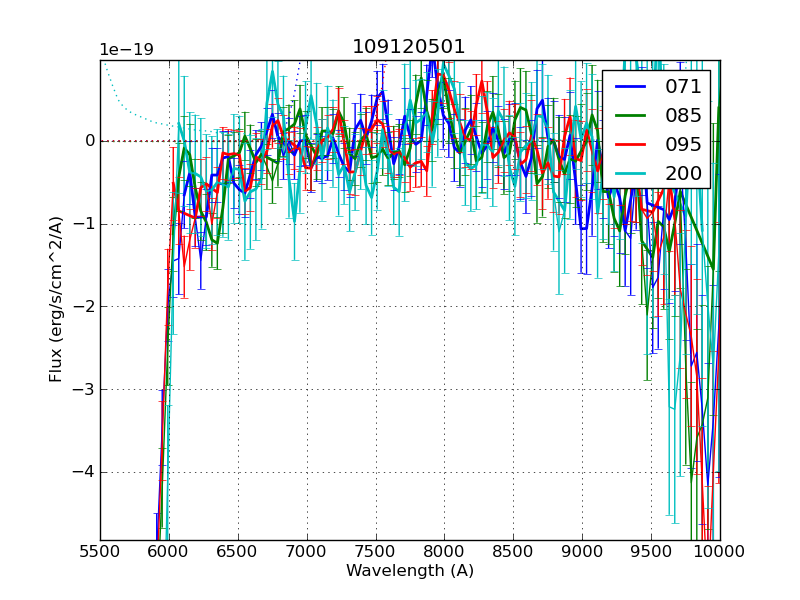Click the 6500 x-axis tick label
Screen dimensions: 800x600
pyautogui.click(x=238, y=551)
